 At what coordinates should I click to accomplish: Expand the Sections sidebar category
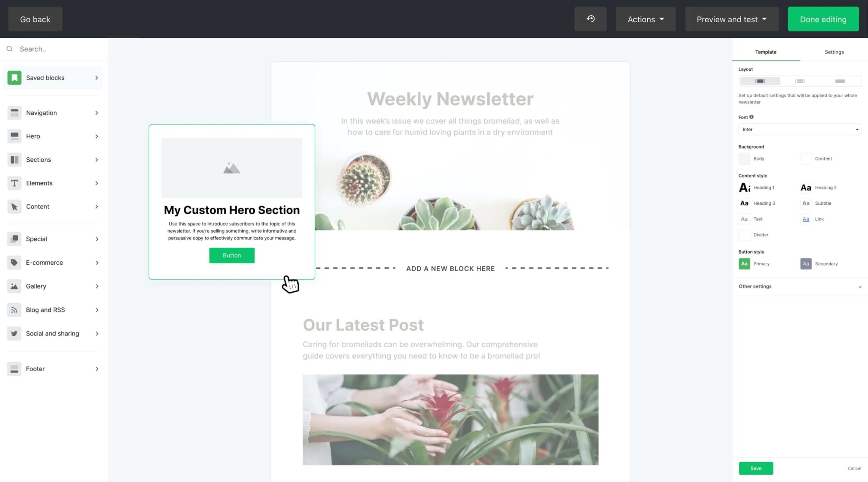pyautogui.click(x=53, y=159)
